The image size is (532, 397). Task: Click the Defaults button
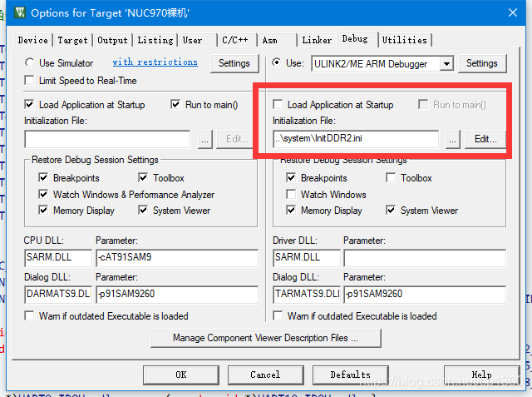point(351,375)
